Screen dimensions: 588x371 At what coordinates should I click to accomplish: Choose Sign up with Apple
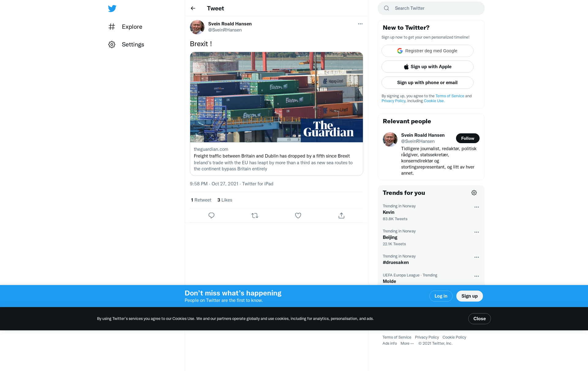427,67
